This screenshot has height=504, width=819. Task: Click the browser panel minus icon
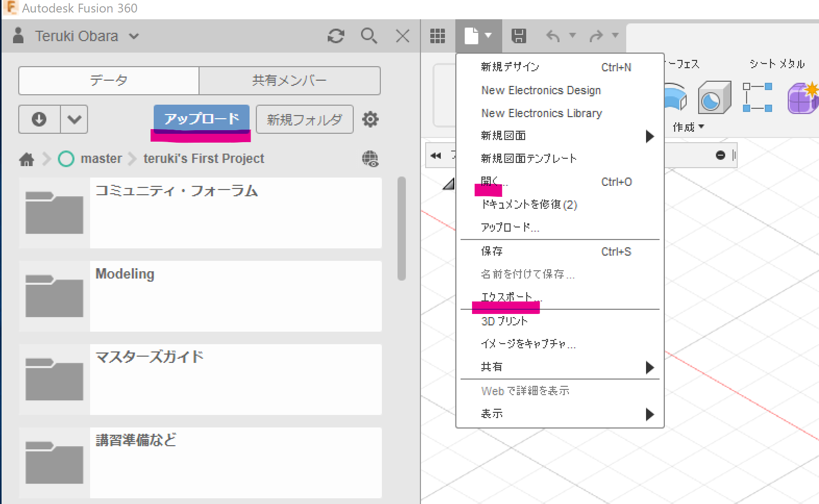(x=721, y=155)
